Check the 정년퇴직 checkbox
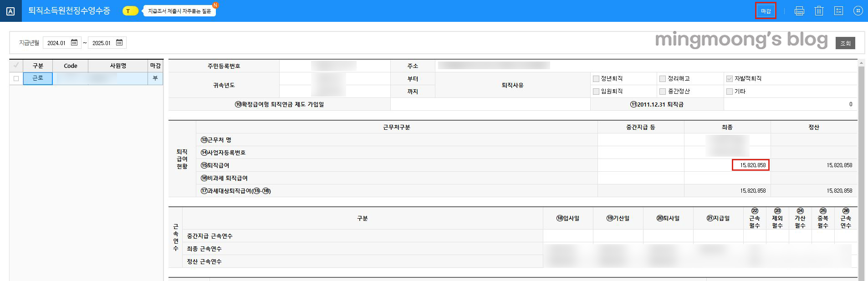 coord(596,79)
